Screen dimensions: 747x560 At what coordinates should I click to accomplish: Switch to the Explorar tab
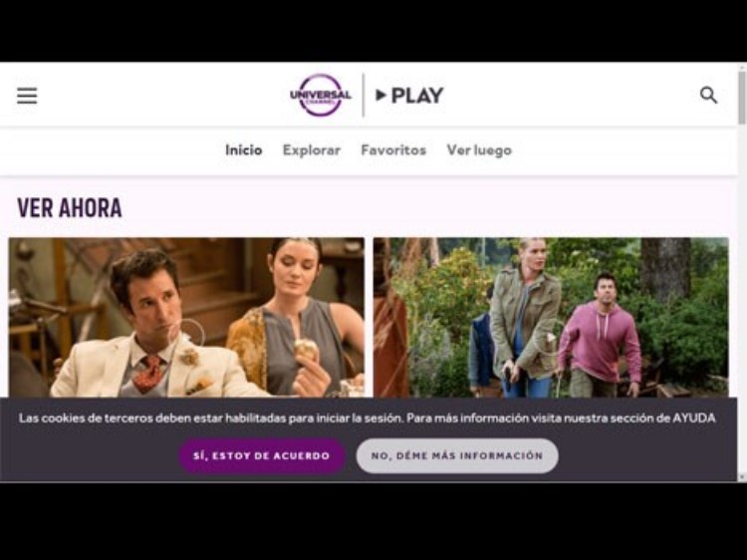pos(312,150)
